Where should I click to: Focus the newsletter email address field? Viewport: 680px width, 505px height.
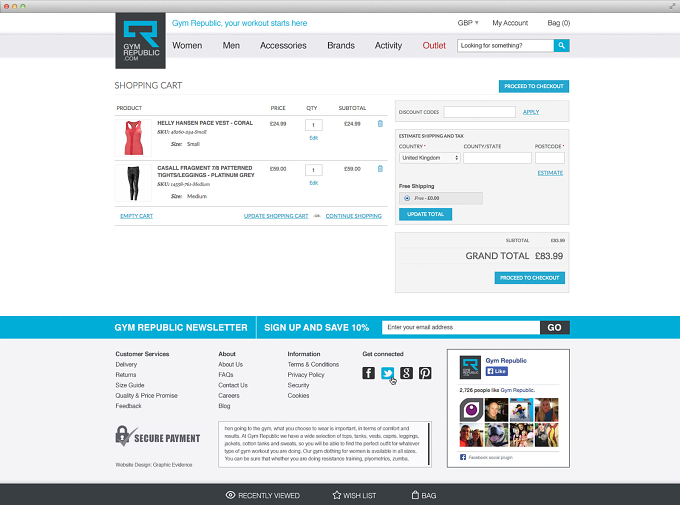[461, 328]
